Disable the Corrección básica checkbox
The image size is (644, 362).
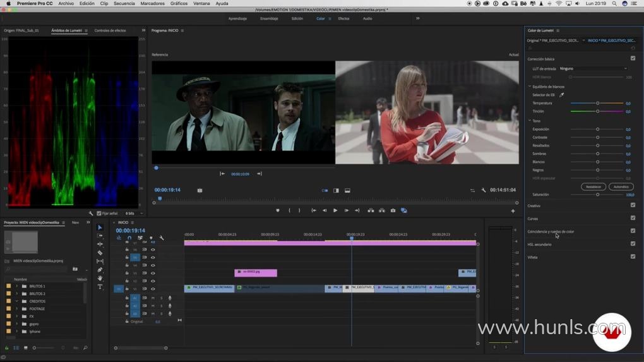coord(633,59)
